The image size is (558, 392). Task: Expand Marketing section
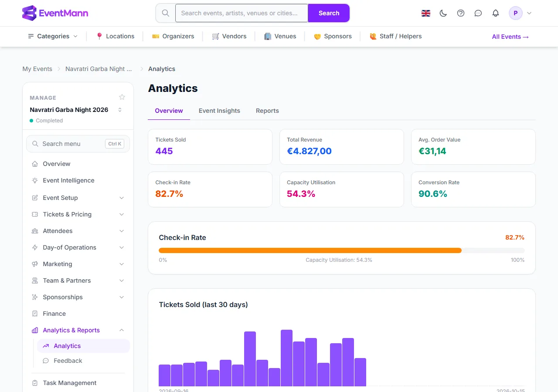[122, 264]
